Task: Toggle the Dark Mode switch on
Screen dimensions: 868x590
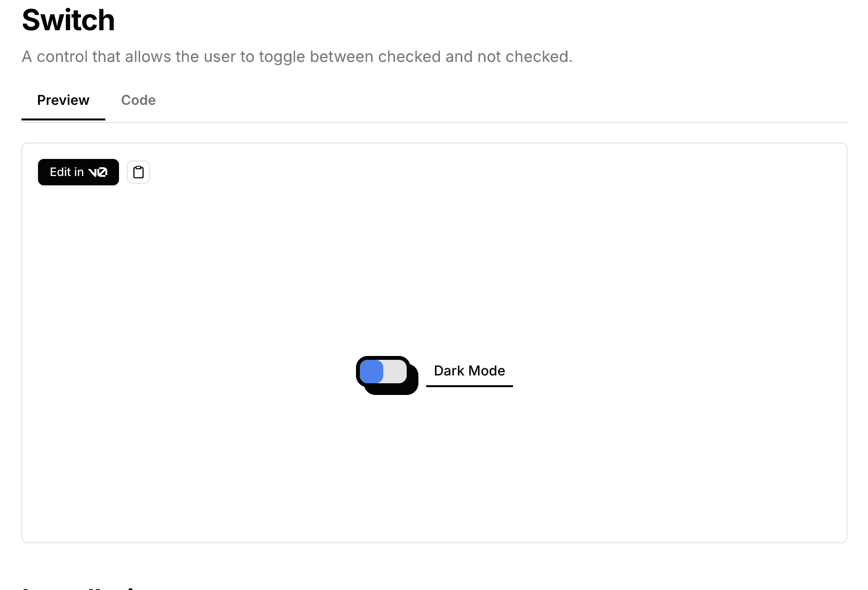Action: coord(383,372)
